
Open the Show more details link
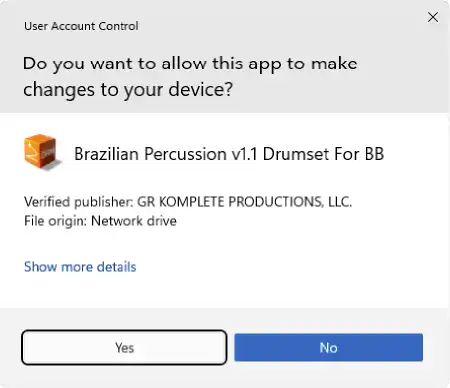pos(80,267)
